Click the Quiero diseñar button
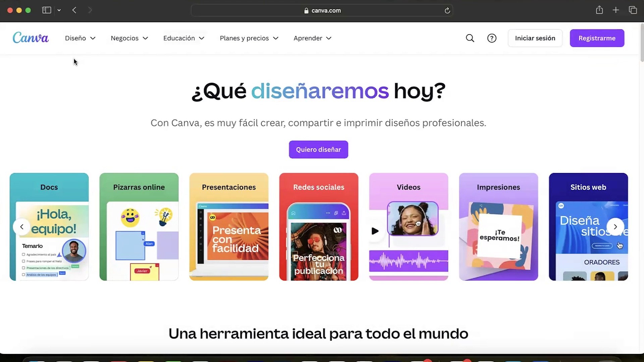Image resolution: width=644 pixels, height=362 pixels. [x=318, y=149]
